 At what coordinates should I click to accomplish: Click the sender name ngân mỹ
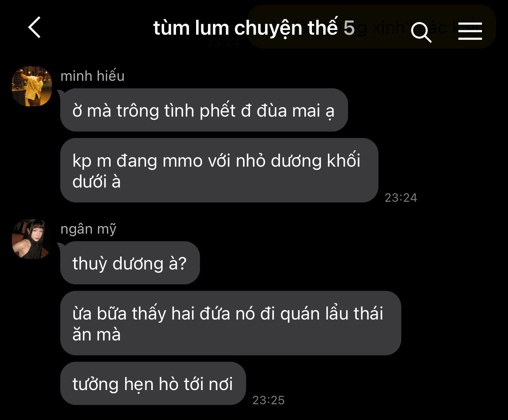pyautogui.click(x=89, y=229)
